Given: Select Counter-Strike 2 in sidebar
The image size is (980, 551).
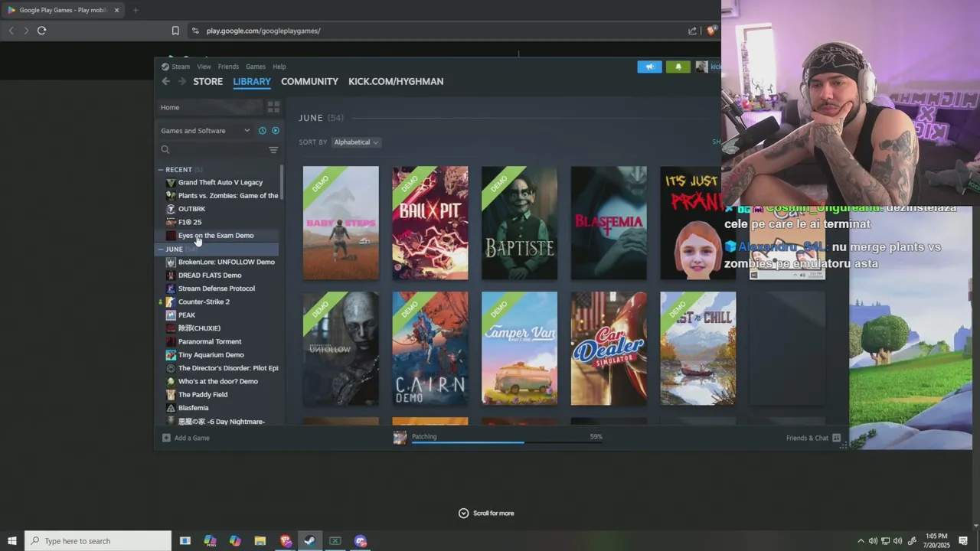Looking at the screenshot, I should coord(204,302).
